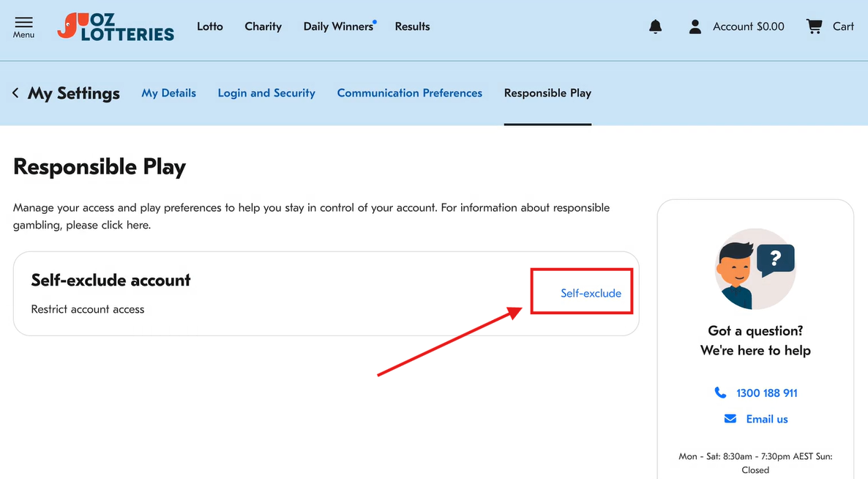
Task: Click the Restrict account access text
Action: tap(88, 309)
